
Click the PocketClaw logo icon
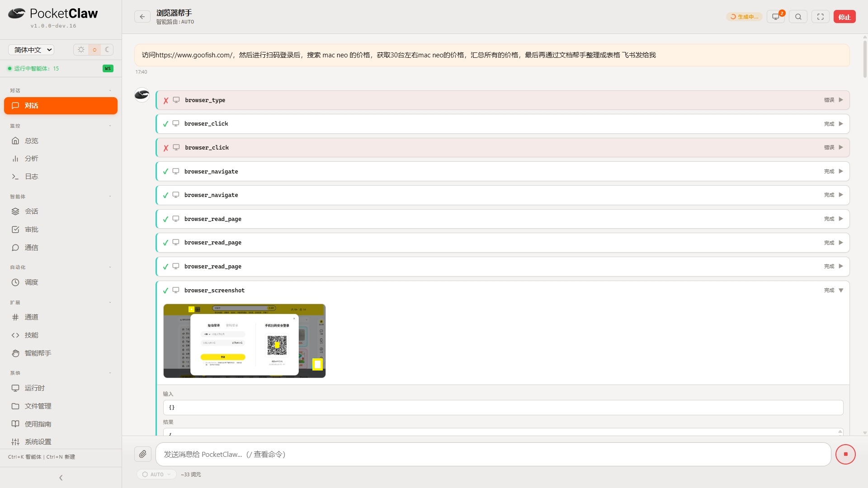pos(17,14)
